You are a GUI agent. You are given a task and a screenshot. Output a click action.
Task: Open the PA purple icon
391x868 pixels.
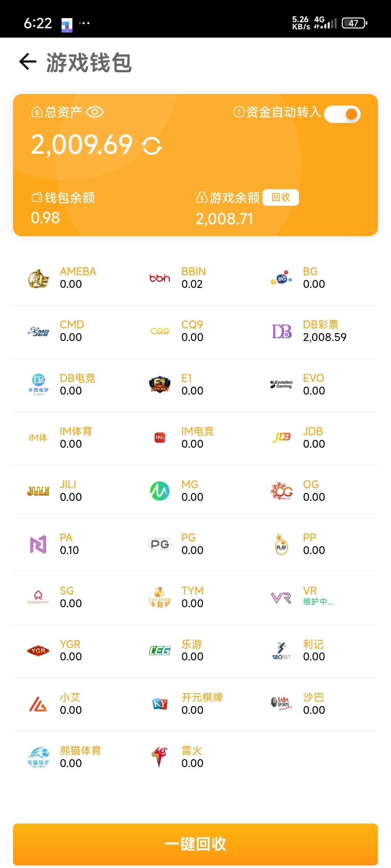coord(38,544)
